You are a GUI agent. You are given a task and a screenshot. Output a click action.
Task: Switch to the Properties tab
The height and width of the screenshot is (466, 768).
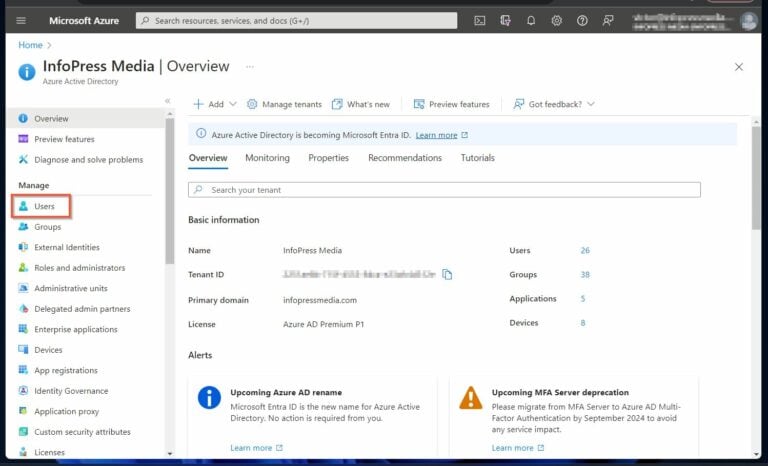pos(329,158)
